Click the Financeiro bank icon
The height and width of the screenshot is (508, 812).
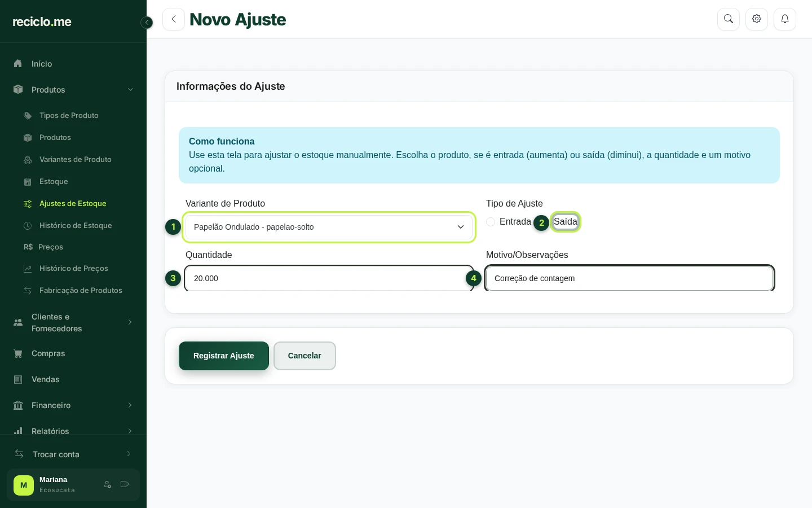point(18,406)
